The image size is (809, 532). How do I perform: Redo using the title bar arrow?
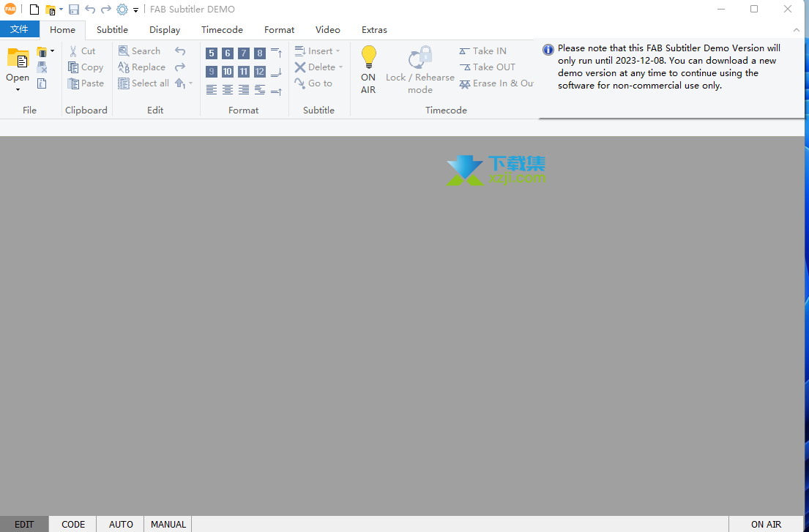pyautogui.click(x=105, y=10)
